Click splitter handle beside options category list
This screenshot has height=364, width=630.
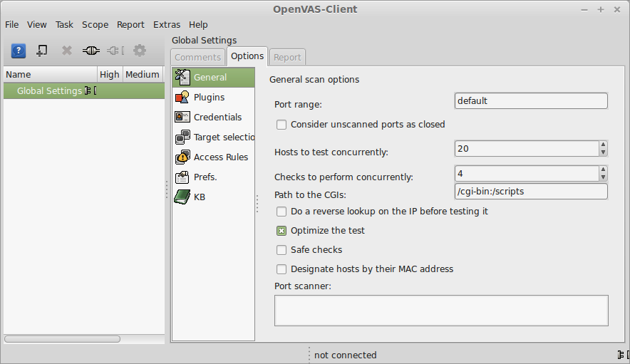point(257,204)
